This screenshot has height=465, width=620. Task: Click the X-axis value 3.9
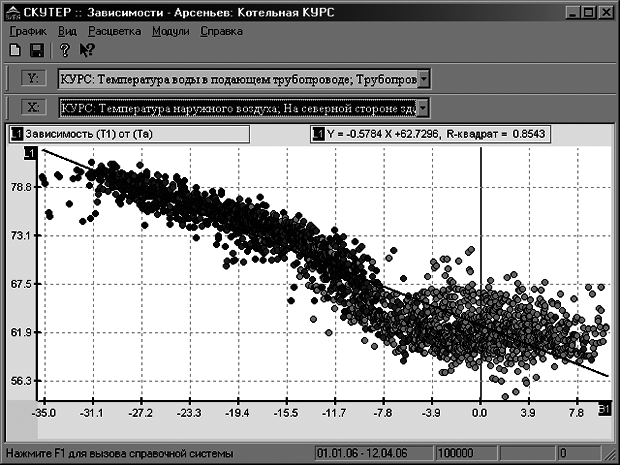click(528, 413)
